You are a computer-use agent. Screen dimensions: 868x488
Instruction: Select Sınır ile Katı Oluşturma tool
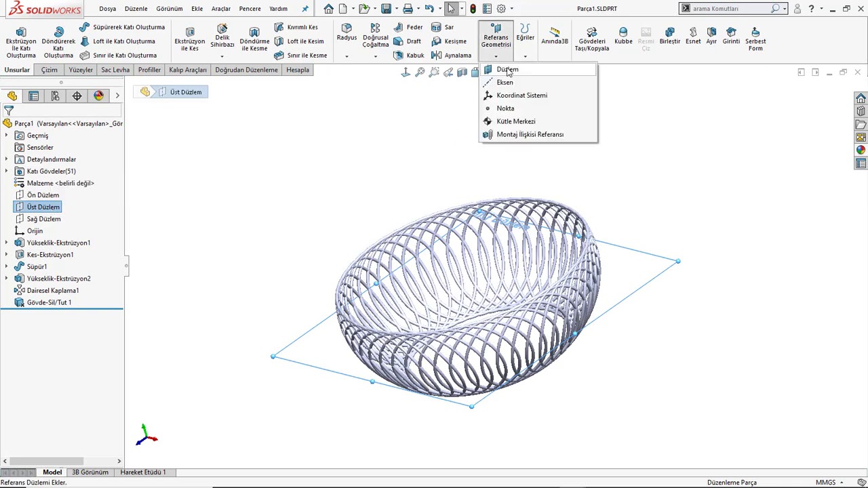point(118,56)
